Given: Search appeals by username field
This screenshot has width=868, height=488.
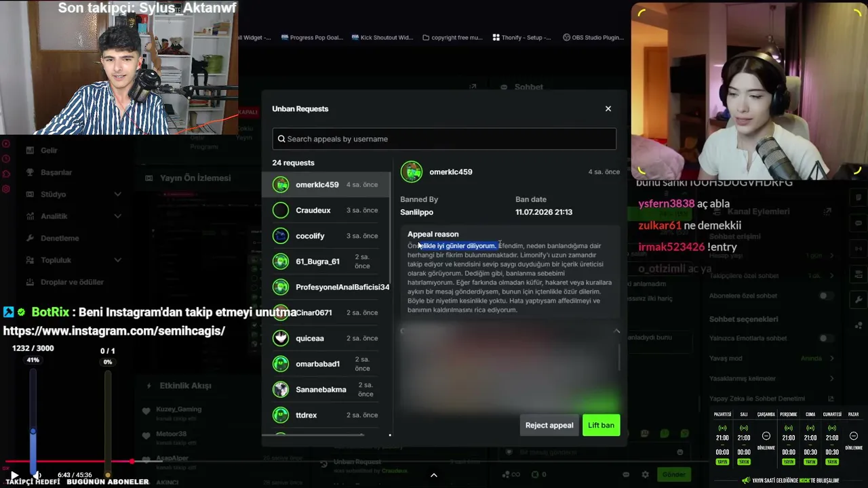Looking at the screenshot, I should point(444,139).
